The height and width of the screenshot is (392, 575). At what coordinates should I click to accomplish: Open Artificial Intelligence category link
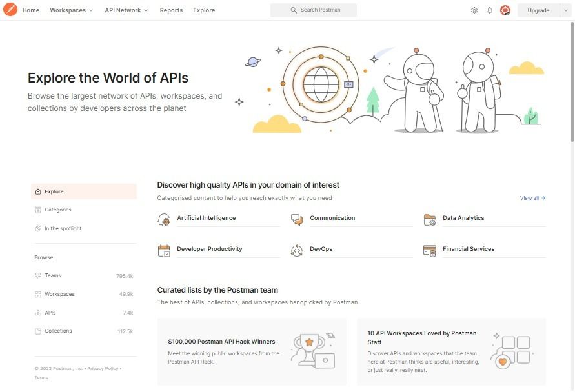click(207, 218)
